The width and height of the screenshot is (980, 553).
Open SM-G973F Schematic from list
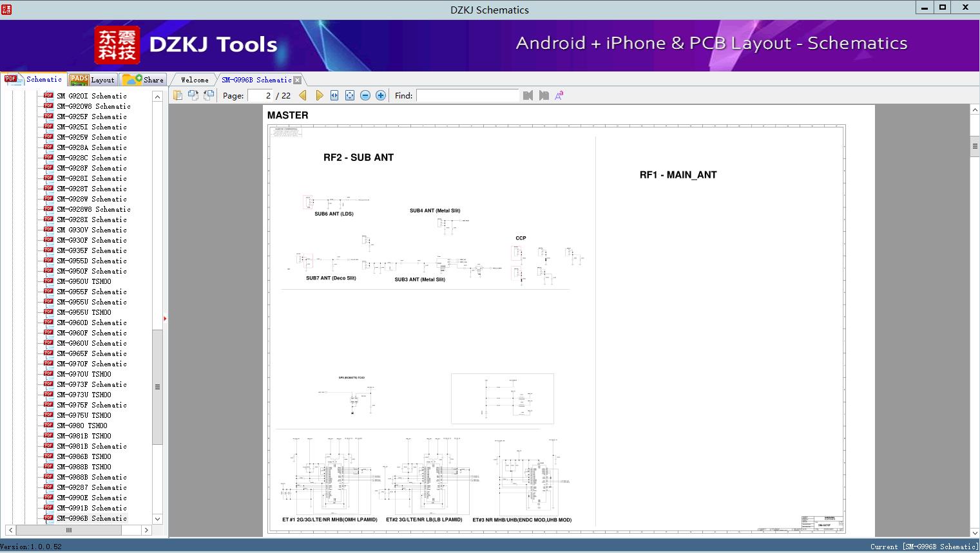(x=91, y=384)
